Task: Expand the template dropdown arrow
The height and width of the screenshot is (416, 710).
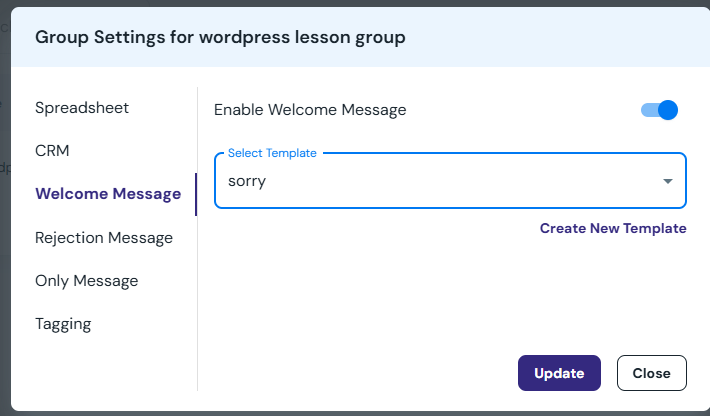Action: (667, 181)
